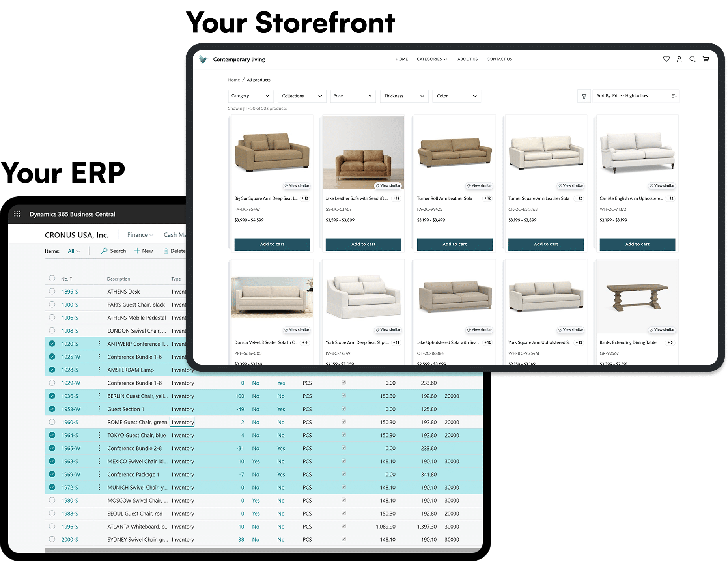This screenshot has height=561, width=728.
Task: Deselect the row 1920-S ANTWERP Conference
Action: tap(52, 344)
